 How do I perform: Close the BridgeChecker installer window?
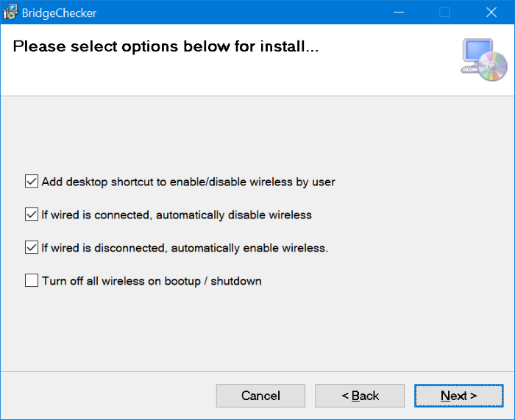491,13
